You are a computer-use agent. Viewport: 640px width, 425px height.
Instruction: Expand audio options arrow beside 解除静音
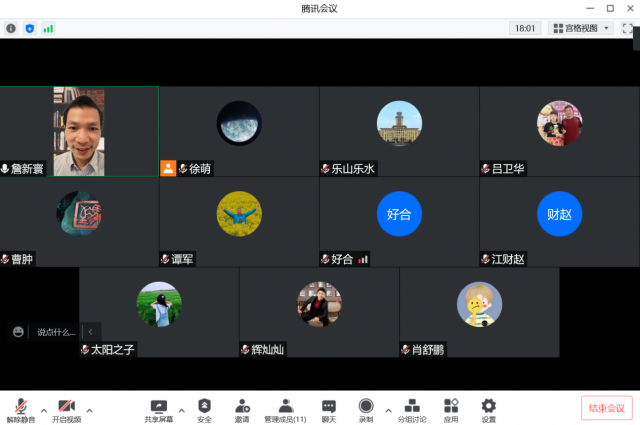43,410
